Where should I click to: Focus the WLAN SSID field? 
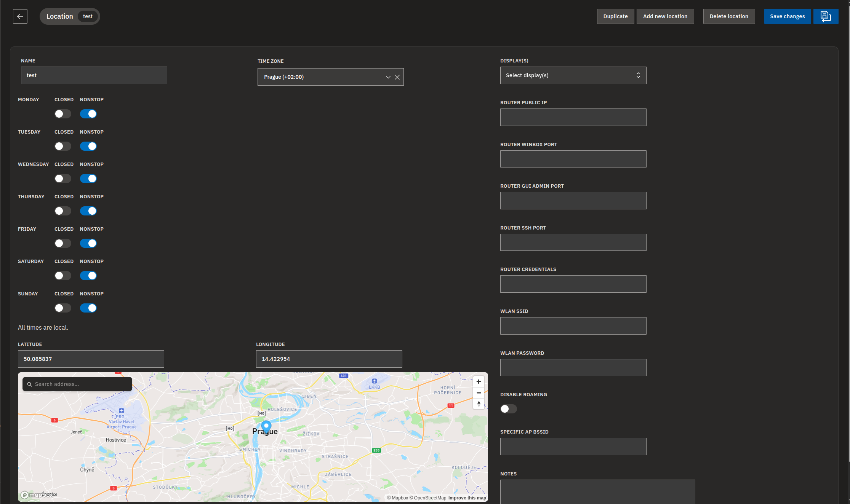(573, 326)
